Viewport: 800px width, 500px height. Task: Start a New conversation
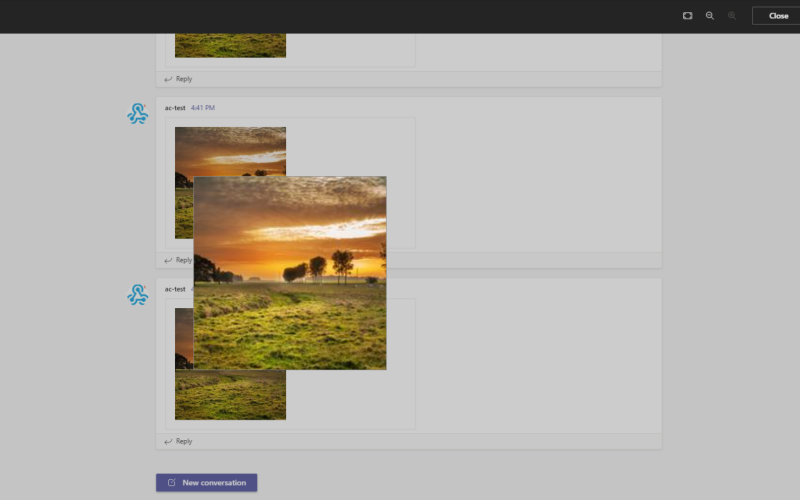tap(207, 483)
